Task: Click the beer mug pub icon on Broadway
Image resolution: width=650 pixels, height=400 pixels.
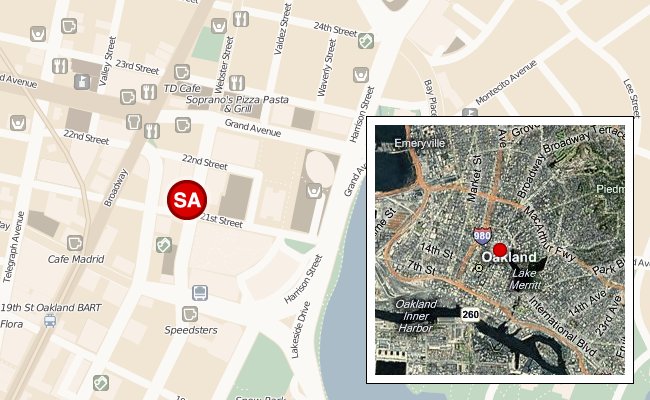Action: click(x=133, y=122)
